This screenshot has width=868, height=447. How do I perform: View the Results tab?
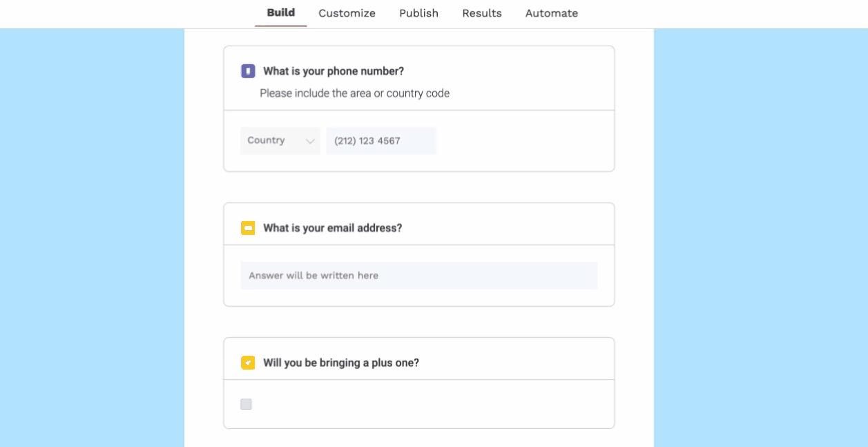[x=482, y=13]
